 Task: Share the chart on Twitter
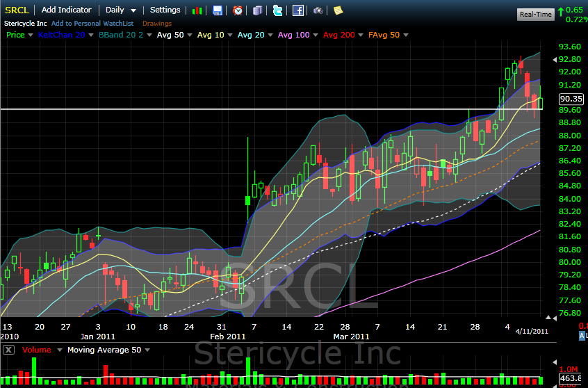click(x=277, y=10)
